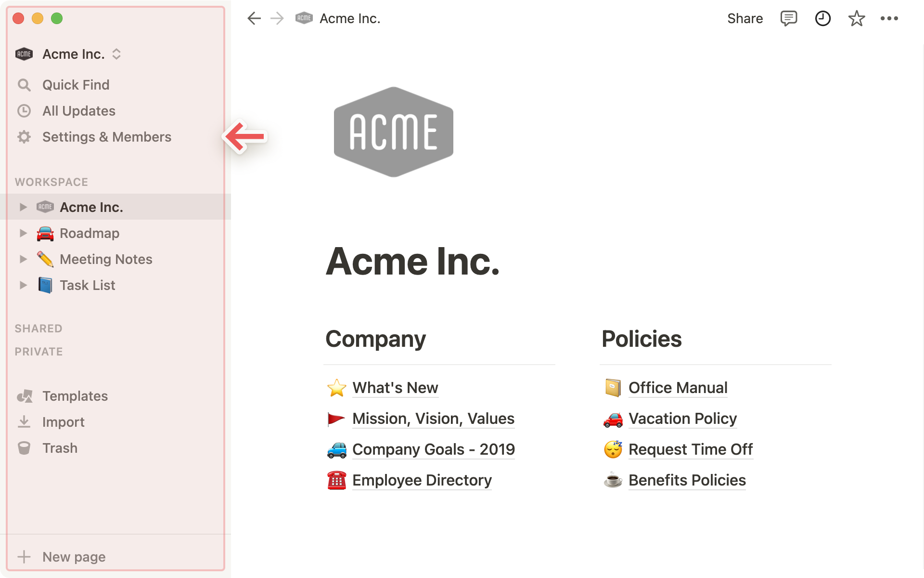
Task: Click the Templates menu item
Action: pyautogui.click(x=75, y=395)
